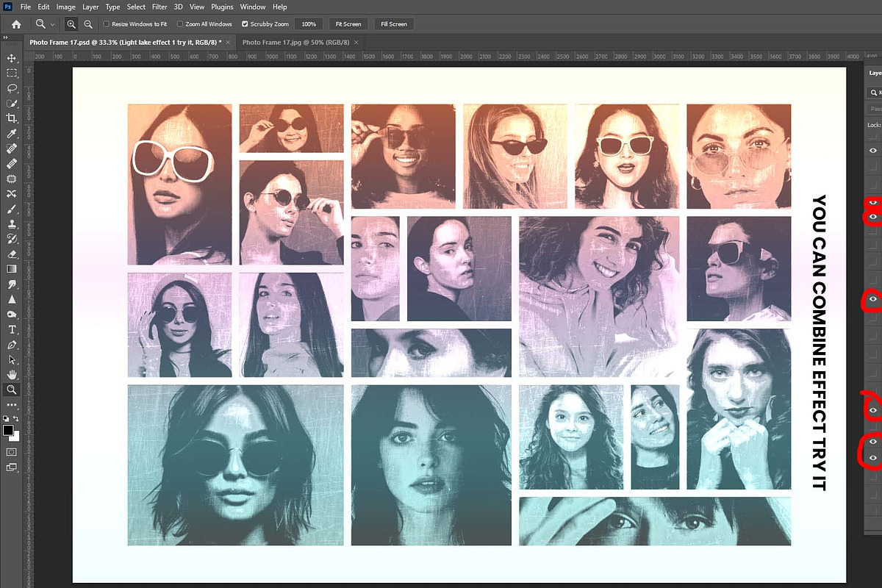The height and width of the screenshot is (588, 882).
Task: Click the Photoshop Ps logo icon
Action: tap(7, 7)
